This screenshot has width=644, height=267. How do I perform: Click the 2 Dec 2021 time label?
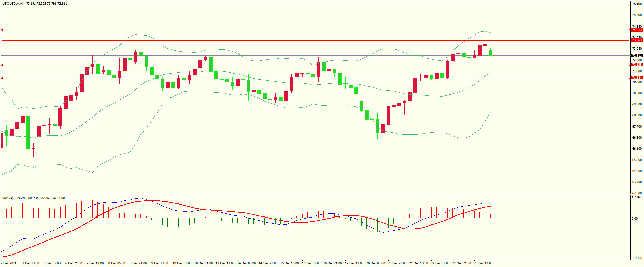pos(9,263)
